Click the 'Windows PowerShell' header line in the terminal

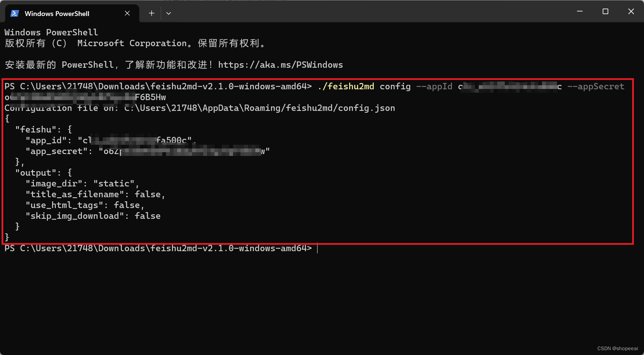51,32
